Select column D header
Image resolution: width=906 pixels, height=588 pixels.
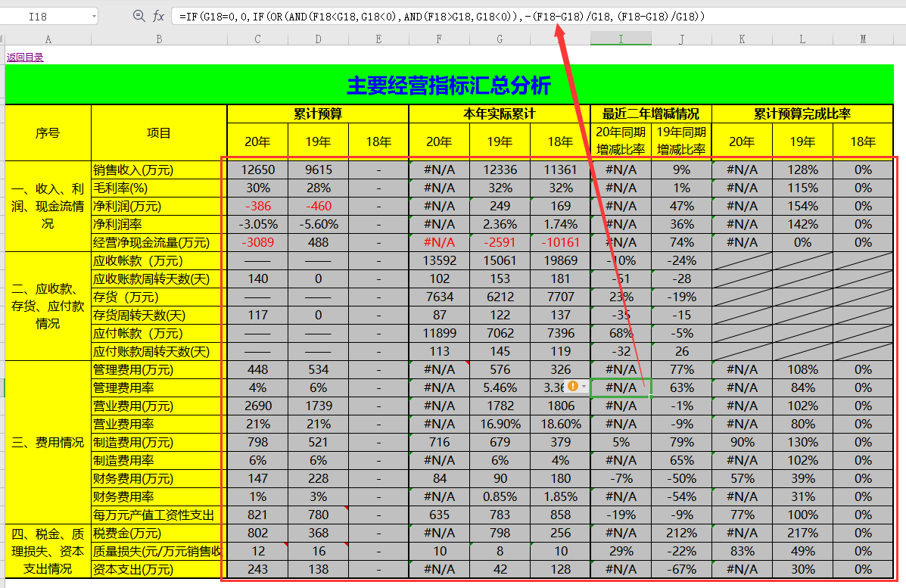pyautogui.click(x=319, y=39)
